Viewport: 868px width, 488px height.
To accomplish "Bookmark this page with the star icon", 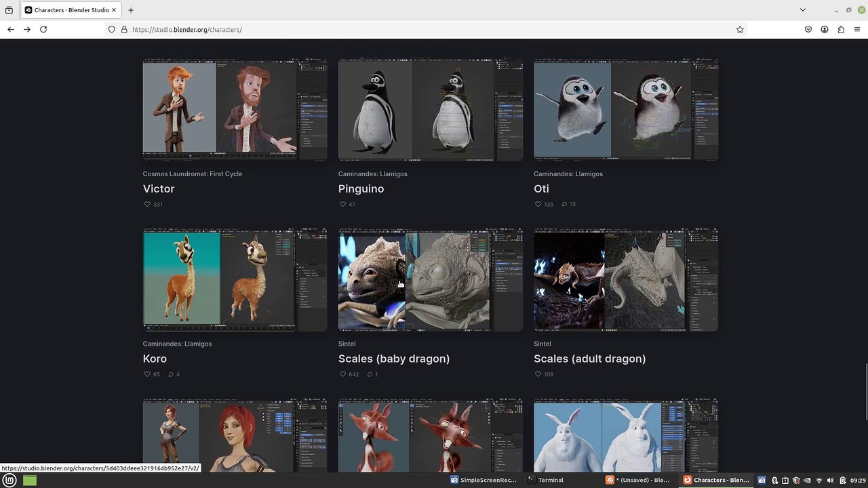I will (740, 30).
